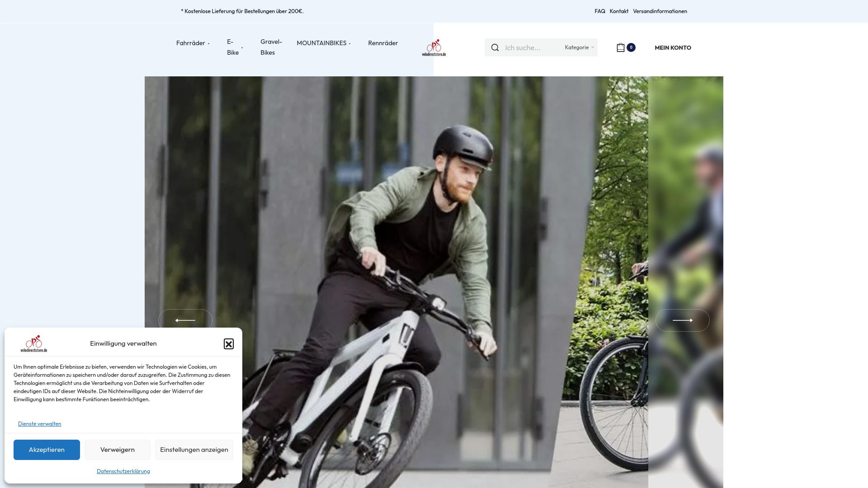The height and width of the screenshot is (488, 868).
Task: Select Gravel-Bikes in the navigation
Action: click(271, 47)
